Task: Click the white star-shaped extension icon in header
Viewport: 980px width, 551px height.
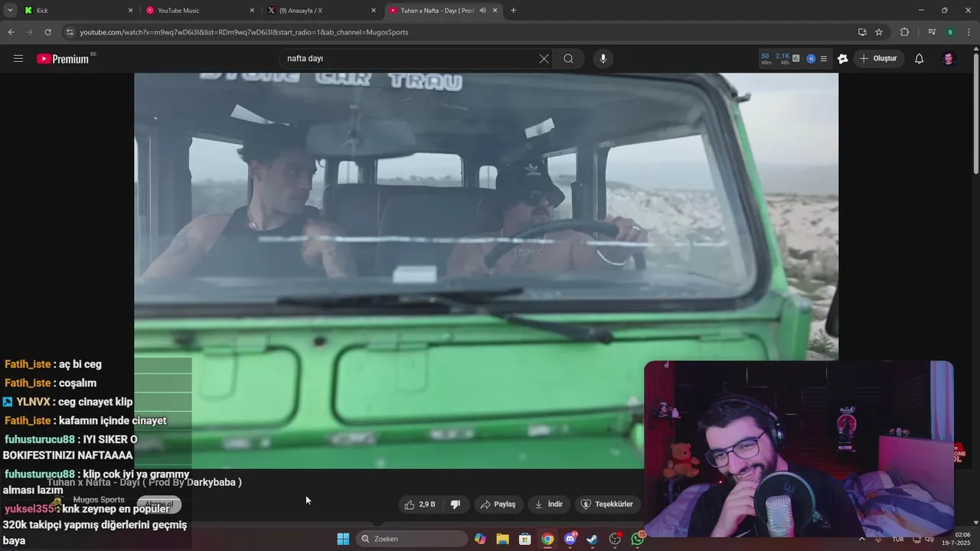Action: 843,59
